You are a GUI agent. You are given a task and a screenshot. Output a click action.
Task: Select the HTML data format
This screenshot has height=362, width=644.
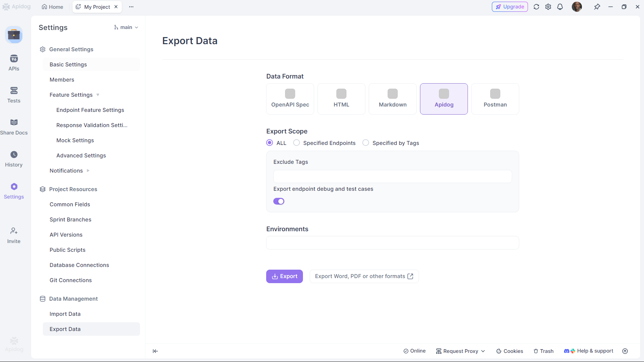pos(341,99)
